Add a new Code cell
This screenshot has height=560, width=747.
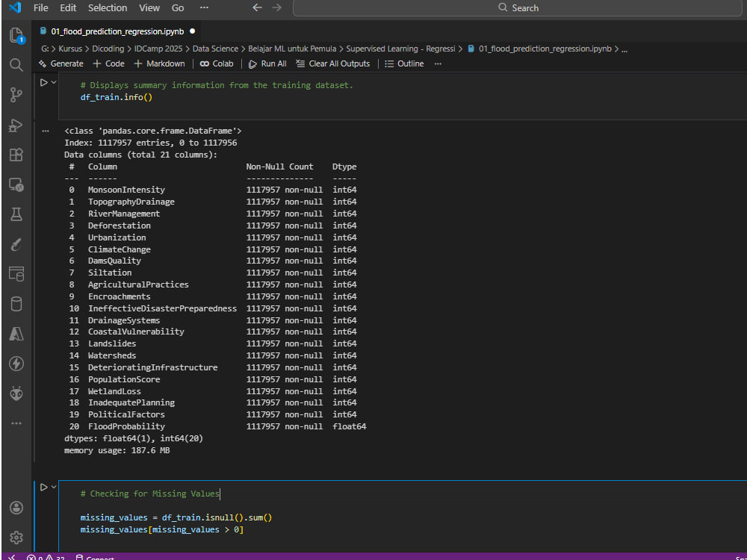[108, 63]
